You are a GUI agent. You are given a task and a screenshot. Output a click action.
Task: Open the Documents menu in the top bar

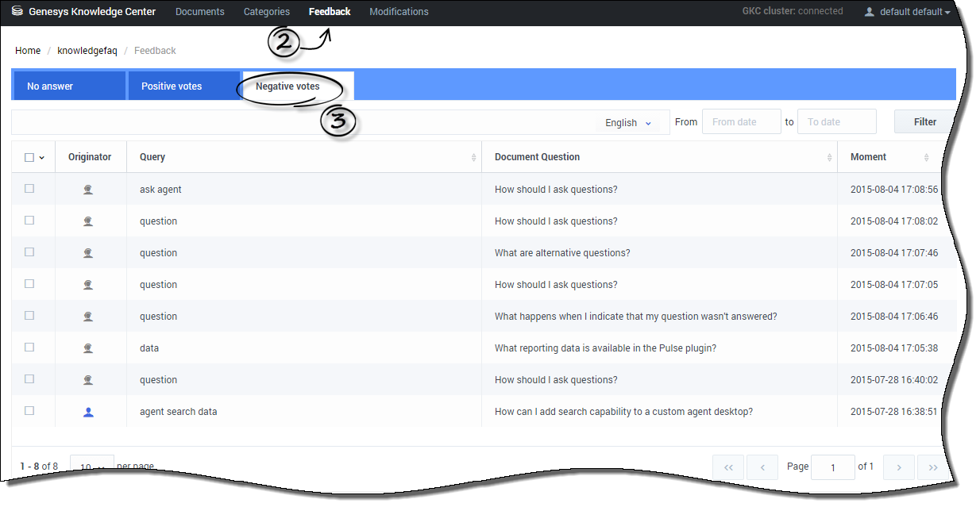pyautogui.click(x=200, y=12)
